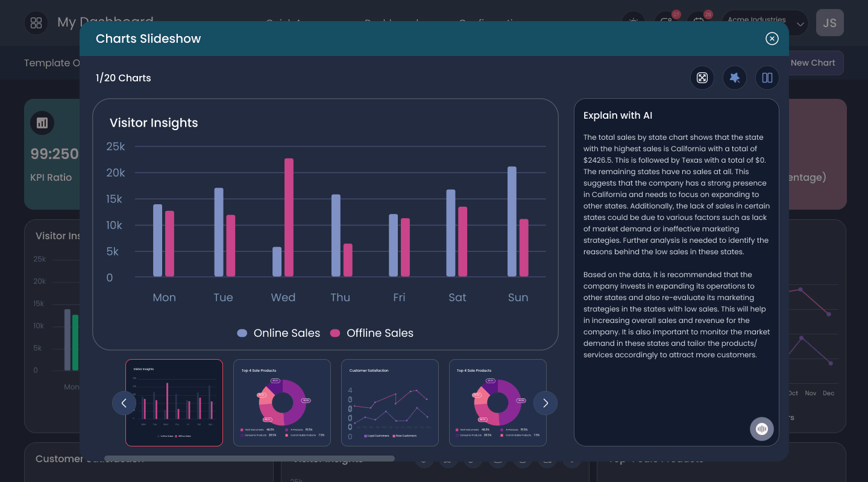Click the Wed Offline Sales bar
Viewport: 868px width, 482px height.
[289, 218]
